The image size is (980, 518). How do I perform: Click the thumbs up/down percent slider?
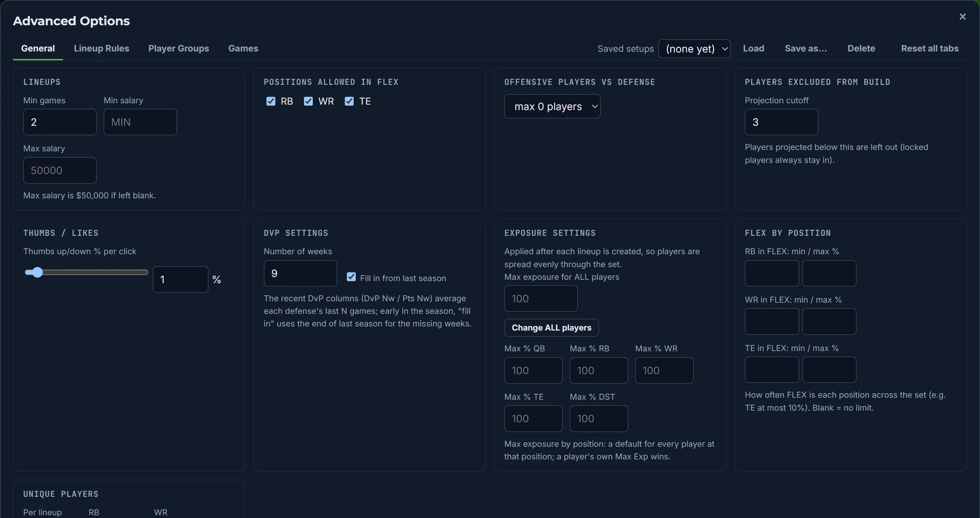click(86, 272)
